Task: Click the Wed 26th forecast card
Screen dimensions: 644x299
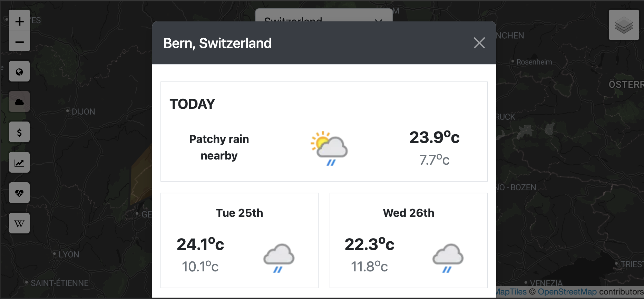Action: pyautogui.click(x=408, y=240)
